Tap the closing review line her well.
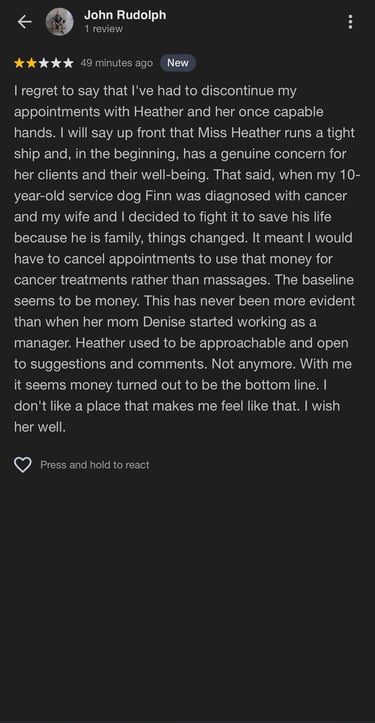The height and width of the screenshot is (723, 375). tap(40, 427)
